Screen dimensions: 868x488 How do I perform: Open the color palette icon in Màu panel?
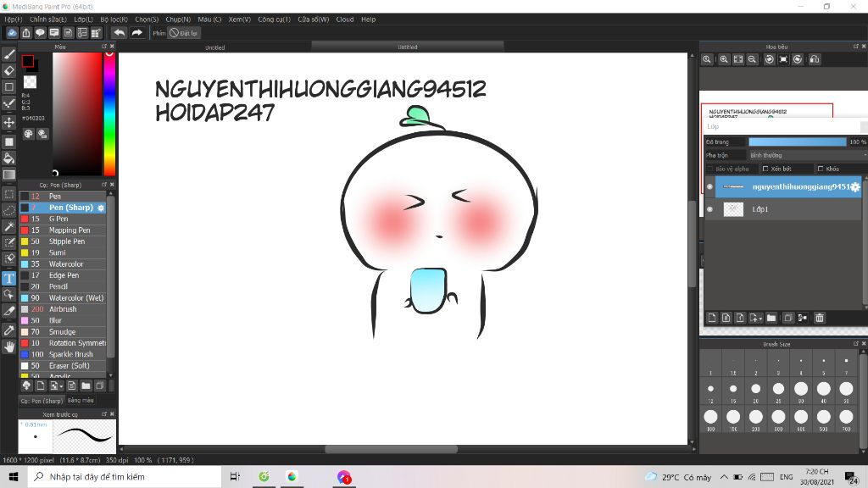28,134
